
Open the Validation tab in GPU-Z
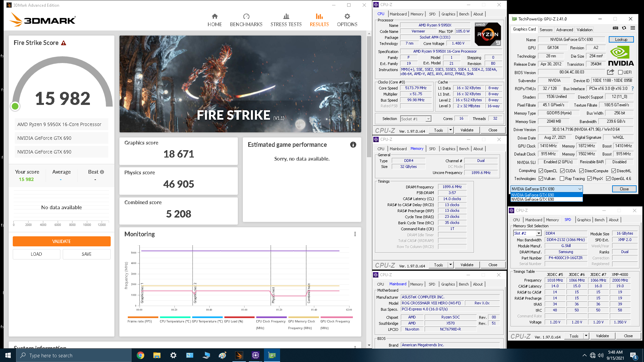point(585,30)
